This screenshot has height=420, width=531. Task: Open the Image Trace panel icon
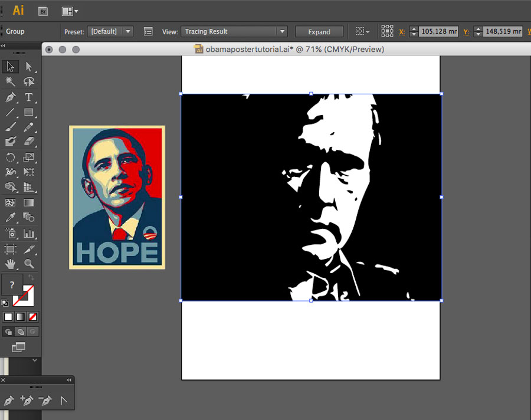(148, 31)
